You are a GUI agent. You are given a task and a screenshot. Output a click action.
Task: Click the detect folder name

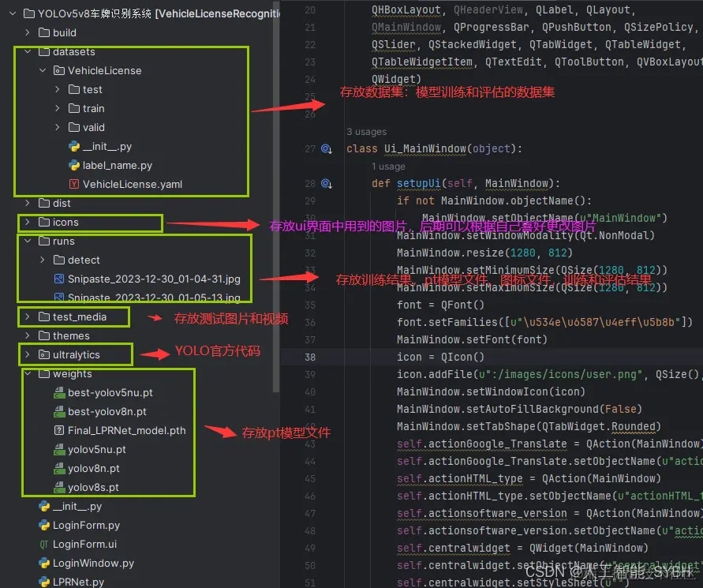(x=84, y=260)
